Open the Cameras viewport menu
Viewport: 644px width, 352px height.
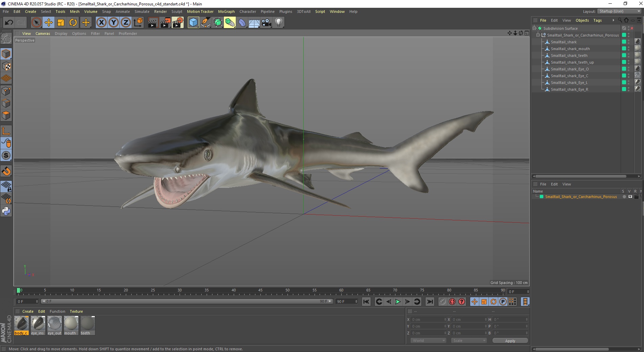[43, 34]
